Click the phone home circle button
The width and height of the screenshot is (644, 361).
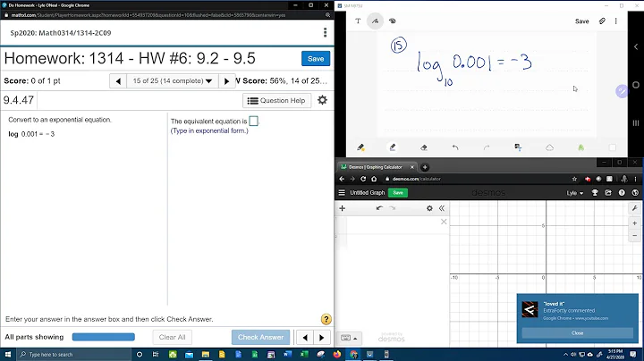pyautogui.click(x=636, y=85)
